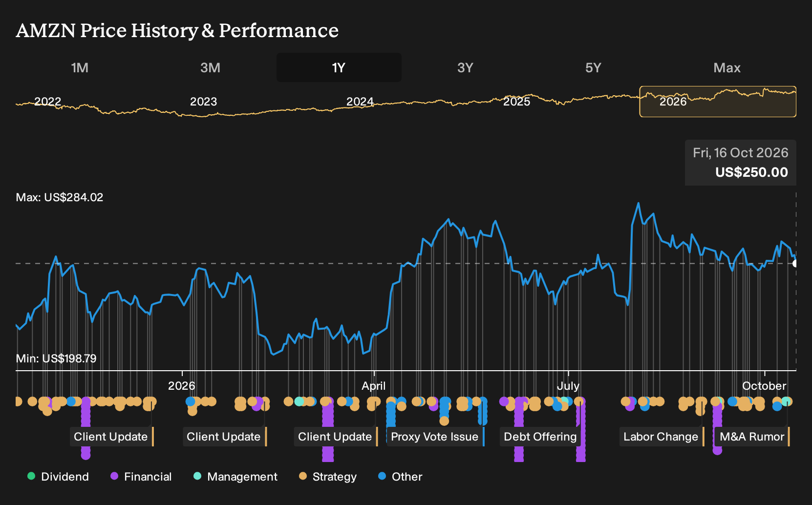Select the 3M time range tab
This screenshot has height=505, width=812.
coord(210,67)
